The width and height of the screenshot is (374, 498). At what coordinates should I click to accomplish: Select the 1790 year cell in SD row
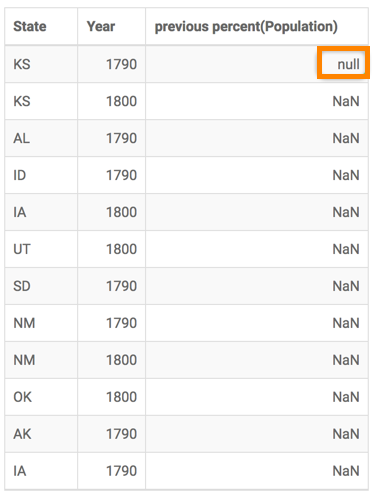coord(111,286)
